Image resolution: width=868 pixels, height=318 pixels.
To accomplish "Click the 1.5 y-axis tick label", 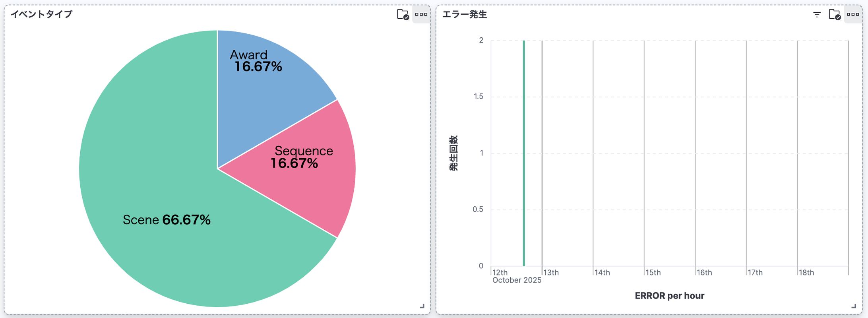I will [479, 97].
